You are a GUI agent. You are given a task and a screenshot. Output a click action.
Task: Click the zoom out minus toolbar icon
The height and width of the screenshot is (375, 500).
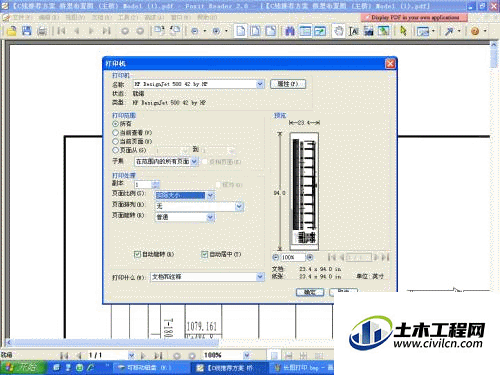pos(195,31)
